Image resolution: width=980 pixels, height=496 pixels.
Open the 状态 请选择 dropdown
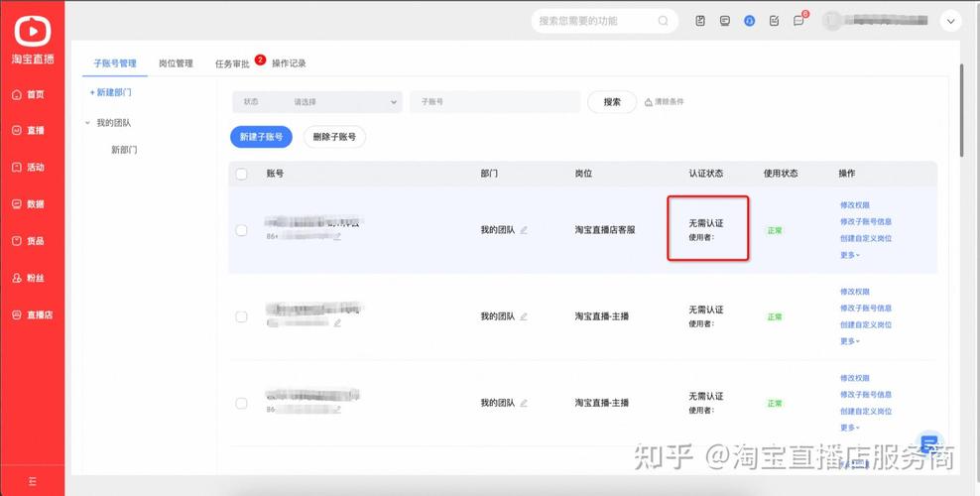point(316,102)
